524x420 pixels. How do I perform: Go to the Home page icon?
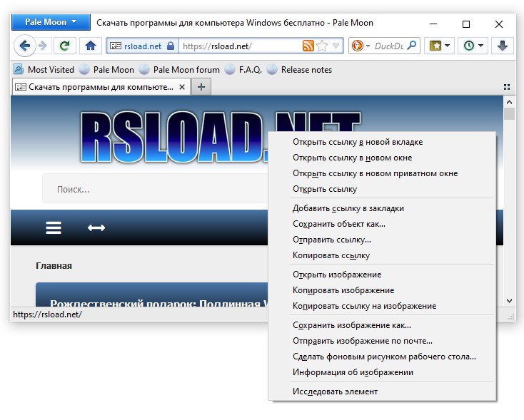pyautogui.click(x=90, y=46)
